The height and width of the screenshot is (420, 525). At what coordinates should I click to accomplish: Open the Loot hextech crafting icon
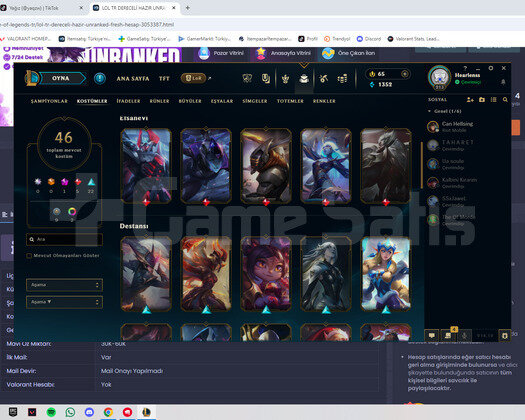(x=323, y=79)
